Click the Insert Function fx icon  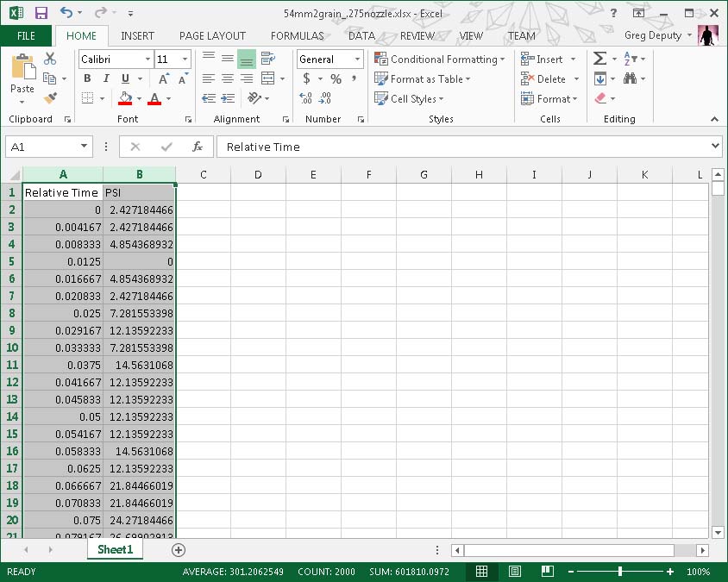point(198,147)
